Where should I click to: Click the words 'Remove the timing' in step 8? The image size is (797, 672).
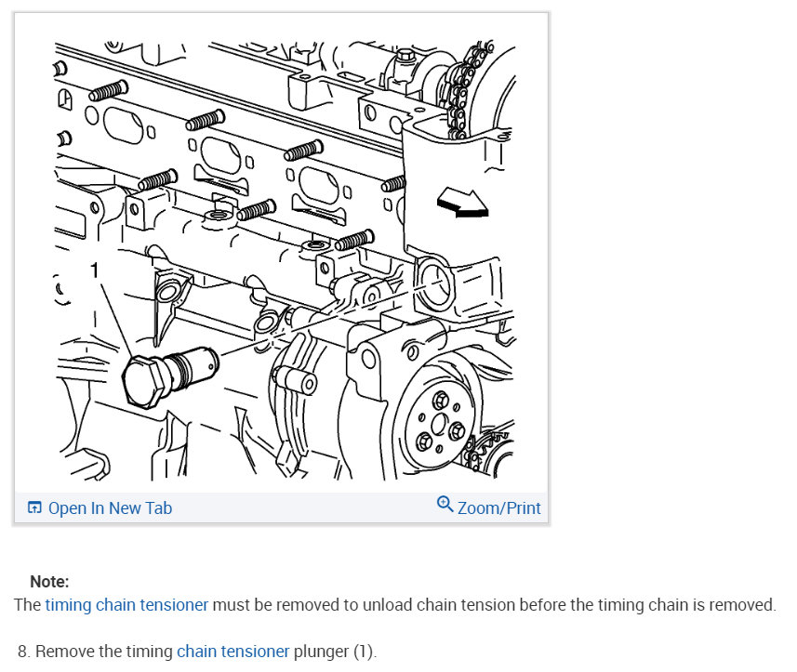point(103,652)
